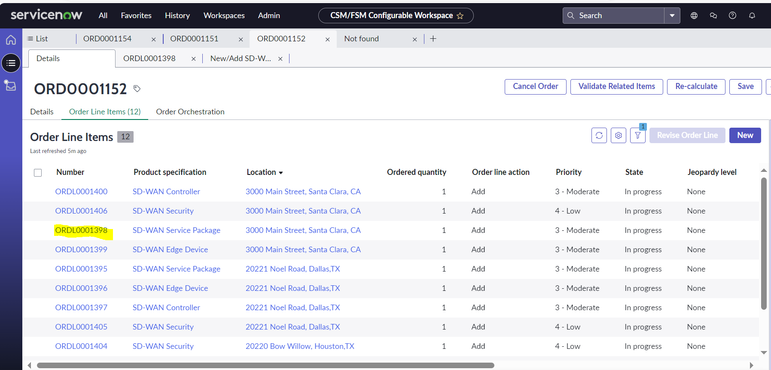771x370 pixels.
Task: Favorite the workspace with star icon
Action: [460, 16]
